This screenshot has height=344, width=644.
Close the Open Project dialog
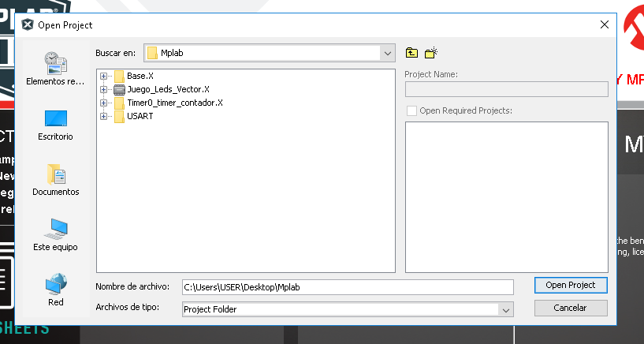[604, 24]
